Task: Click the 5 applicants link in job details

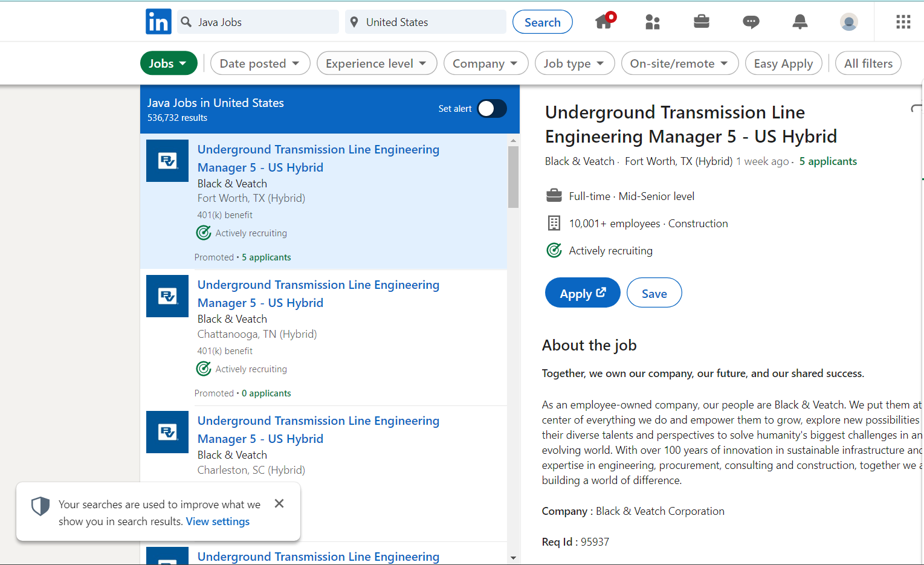Action: point(828,161)
